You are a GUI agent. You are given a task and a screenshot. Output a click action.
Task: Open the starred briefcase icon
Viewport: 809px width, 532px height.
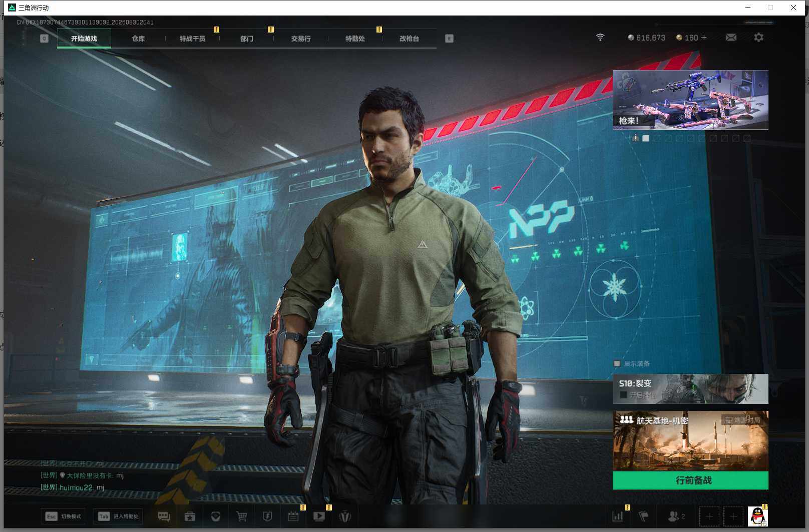(190, 516)
